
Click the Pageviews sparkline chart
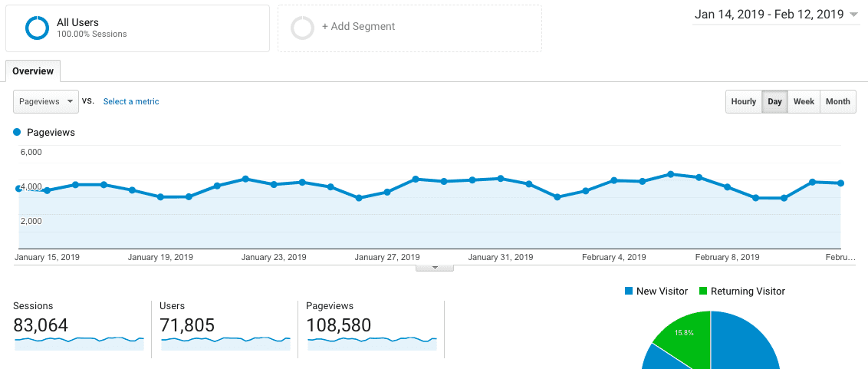click(372, 344)
